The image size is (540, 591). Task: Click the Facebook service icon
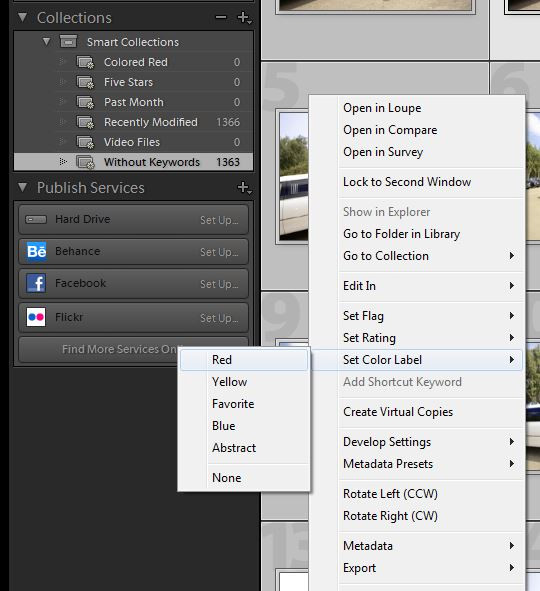tap(36, 283)
